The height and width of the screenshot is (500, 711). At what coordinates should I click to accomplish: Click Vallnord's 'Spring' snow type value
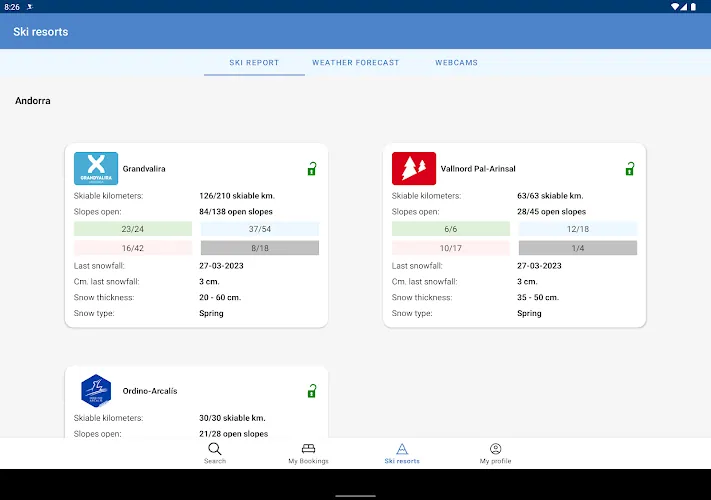(529, 313)
